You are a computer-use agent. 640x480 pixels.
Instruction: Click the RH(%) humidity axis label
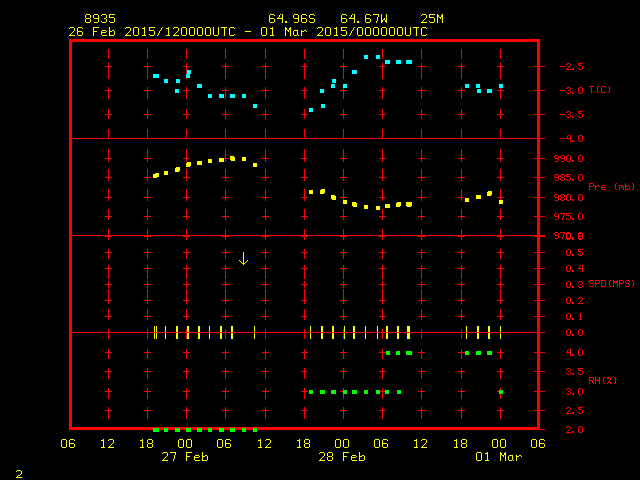(602, 380)
